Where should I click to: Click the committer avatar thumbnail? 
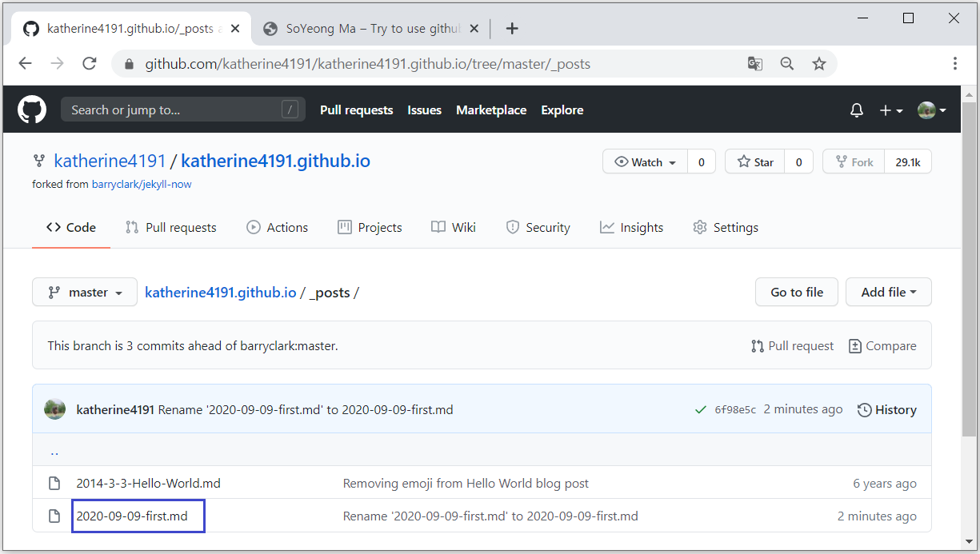coord(54,409)
